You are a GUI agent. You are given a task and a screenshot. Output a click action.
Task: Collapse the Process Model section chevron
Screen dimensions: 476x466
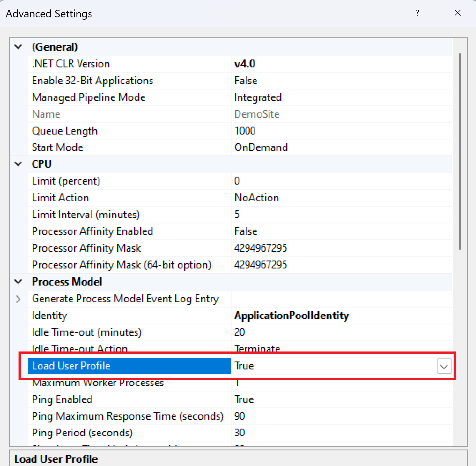click(x=18, y=282)
